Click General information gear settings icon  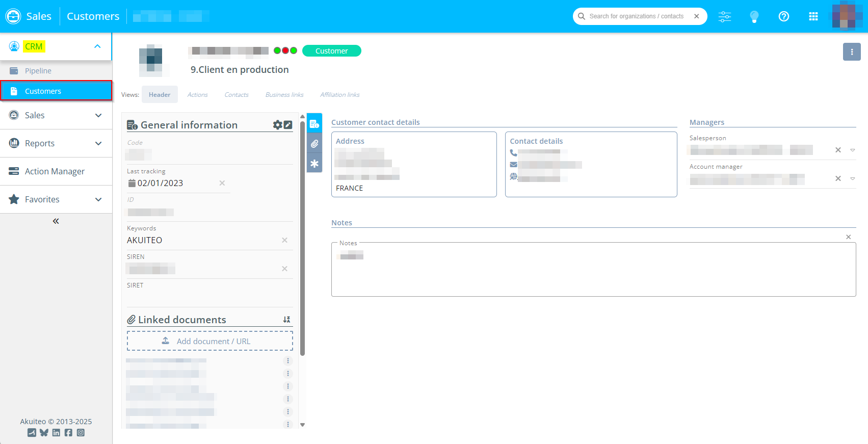click(277, 125)
